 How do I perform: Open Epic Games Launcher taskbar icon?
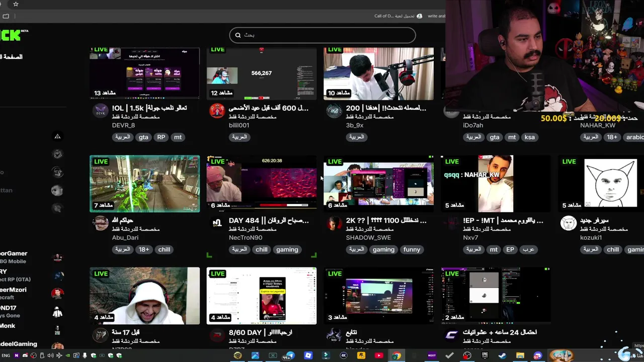pos(485,355)
